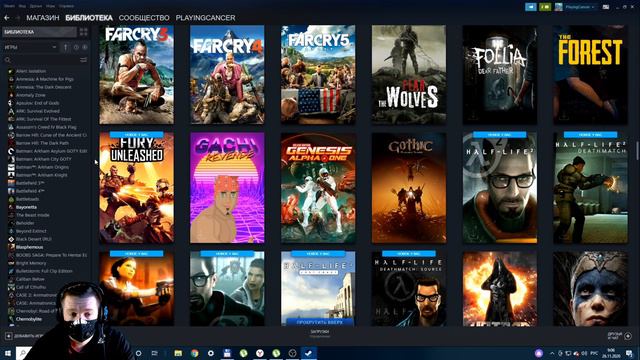Switch to the БИБЛИОТЕКА tab

point(89,18)
